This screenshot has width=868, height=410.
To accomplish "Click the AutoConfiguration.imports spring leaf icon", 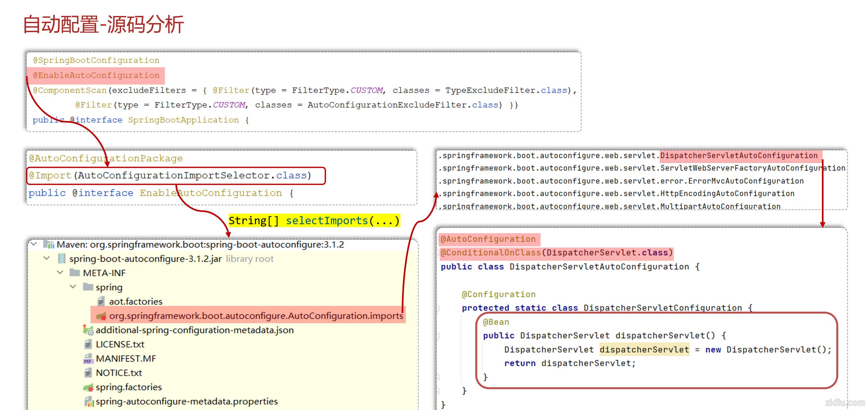I will click(x=101, y=316).
